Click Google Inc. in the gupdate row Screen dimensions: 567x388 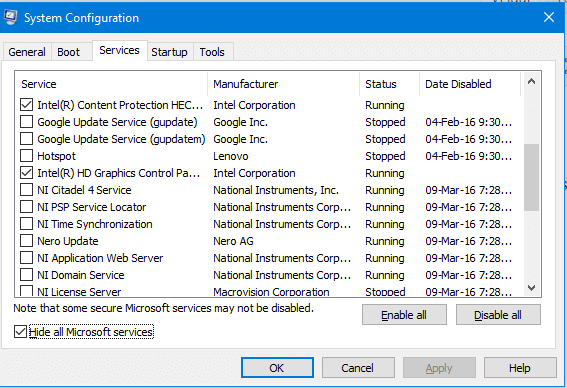tap(240, 122)
